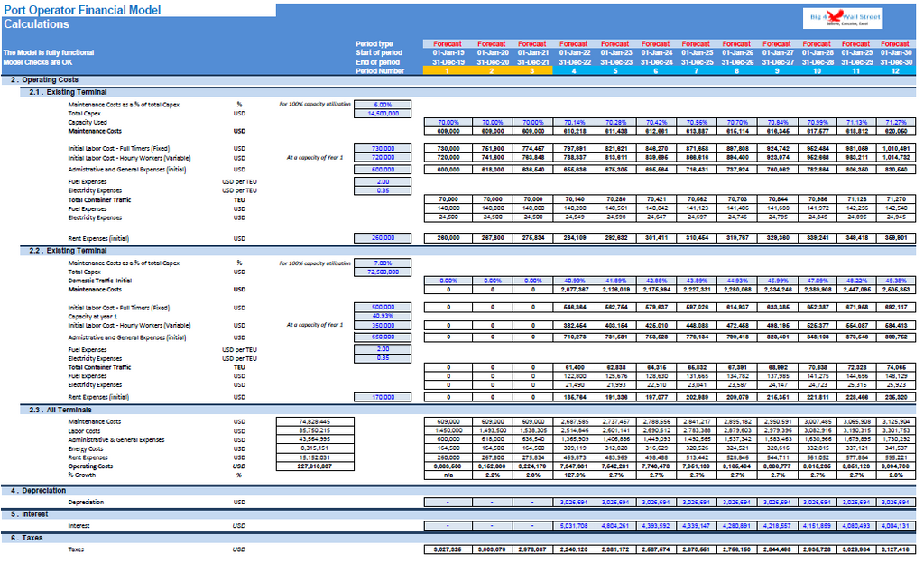The height and width of the screenshot is (563, 924).
Task: Click the 730,000 Full Timers labor input
Action: point(383,148)
